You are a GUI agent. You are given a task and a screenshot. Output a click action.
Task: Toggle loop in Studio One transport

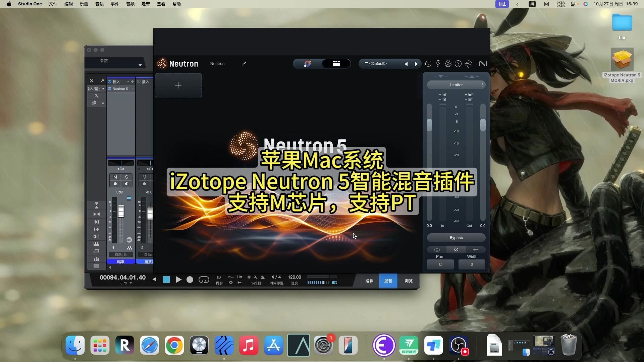[204, 280]
